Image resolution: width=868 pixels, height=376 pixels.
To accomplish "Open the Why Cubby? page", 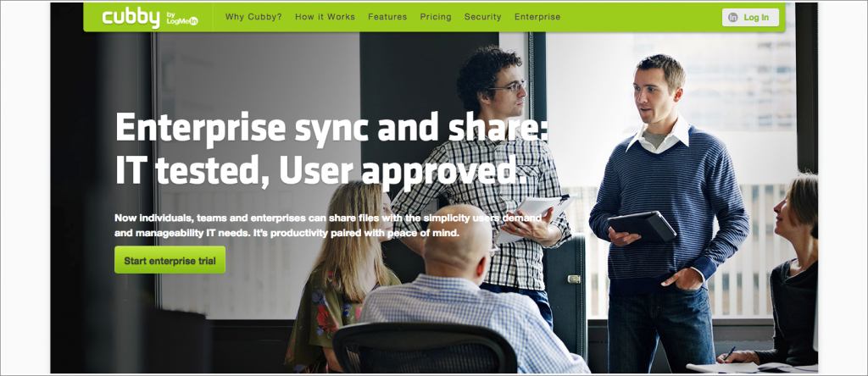I will point(253,17).
